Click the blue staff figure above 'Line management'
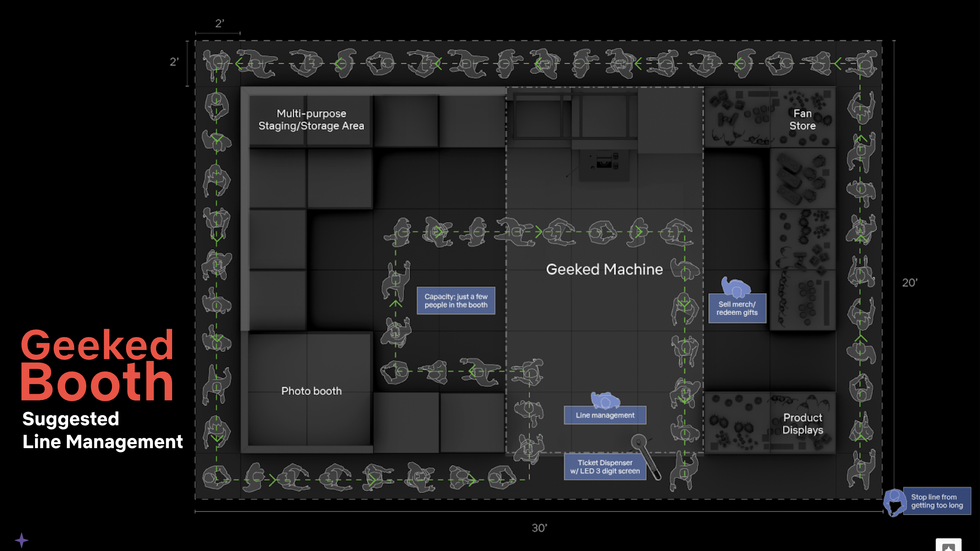 (x=605, y=400)
